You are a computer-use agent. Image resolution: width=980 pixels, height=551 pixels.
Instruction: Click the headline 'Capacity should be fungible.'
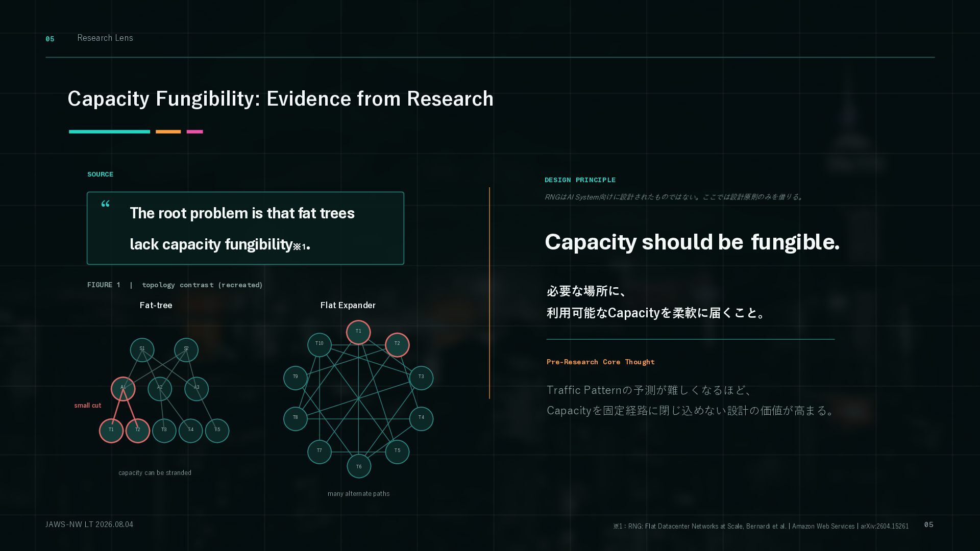[692, 242]
